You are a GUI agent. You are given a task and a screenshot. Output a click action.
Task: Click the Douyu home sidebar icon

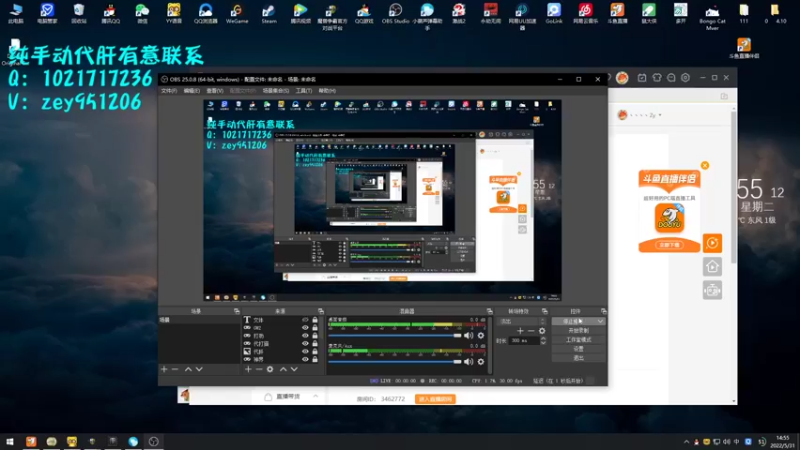pyautogui.click(x=712, y=267)
